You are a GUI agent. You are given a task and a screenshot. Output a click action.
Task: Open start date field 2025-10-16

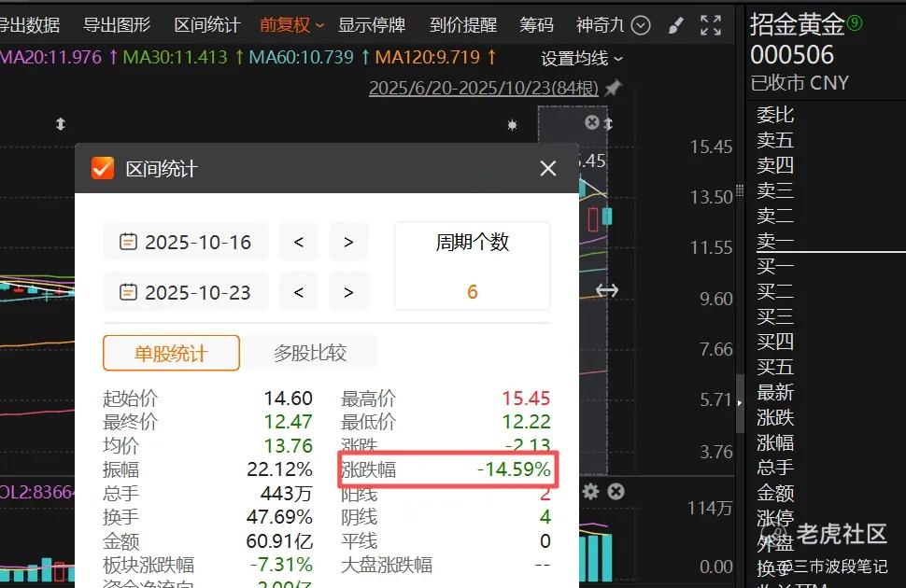point(186,242)
